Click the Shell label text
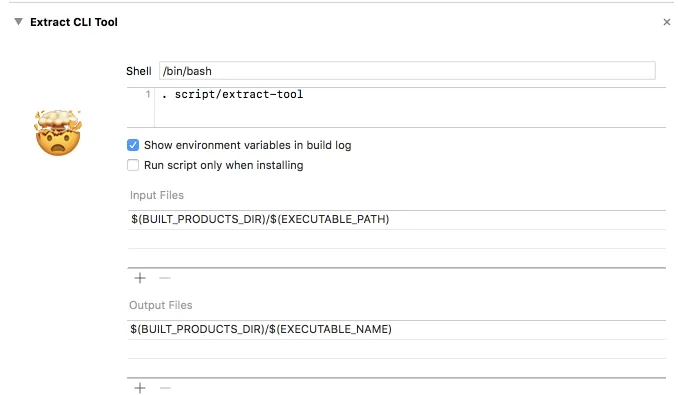 138,71
